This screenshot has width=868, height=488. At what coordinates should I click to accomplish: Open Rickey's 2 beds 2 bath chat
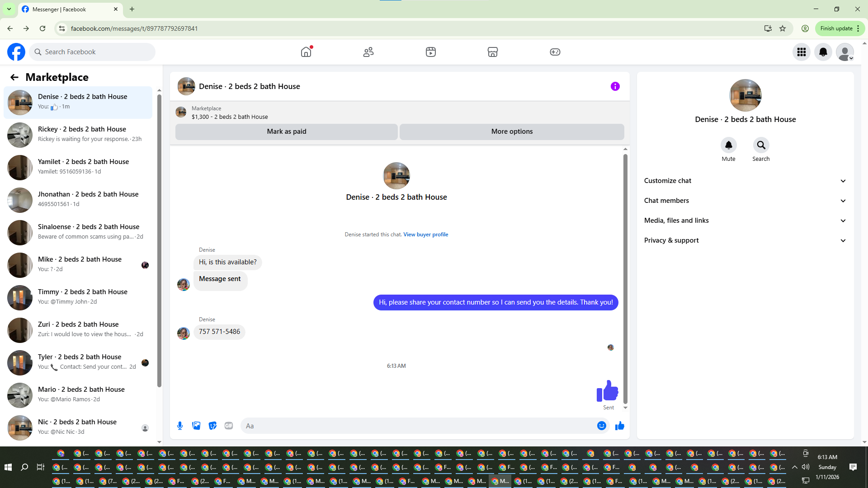[78, 135]
